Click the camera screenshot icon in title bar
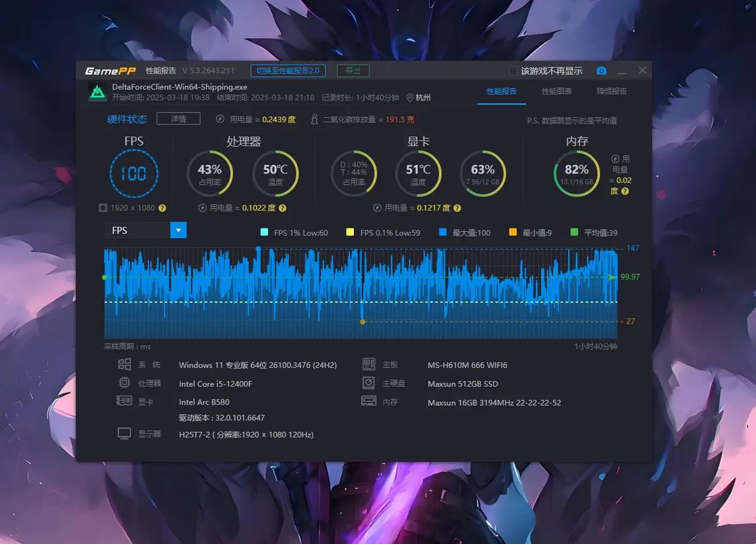This screenshot has width=756, height=544. coord(601,71)
